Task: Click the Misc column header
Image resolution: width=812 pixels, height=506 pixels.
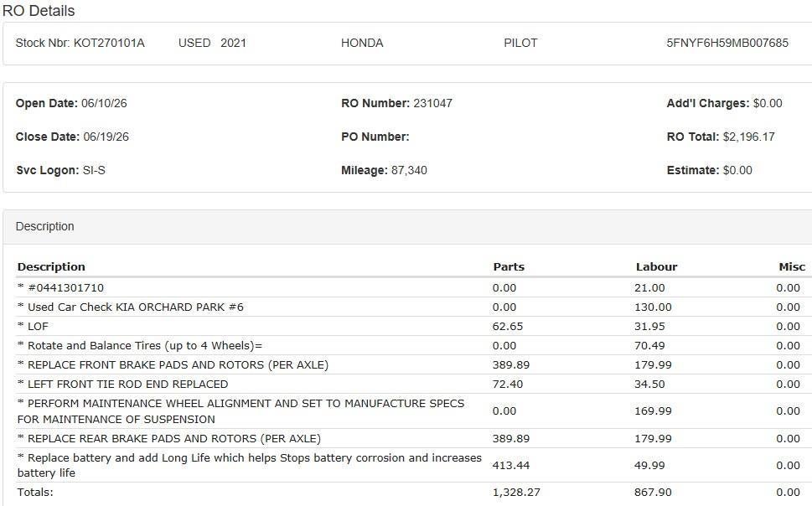Action: (x=792, y=266)
